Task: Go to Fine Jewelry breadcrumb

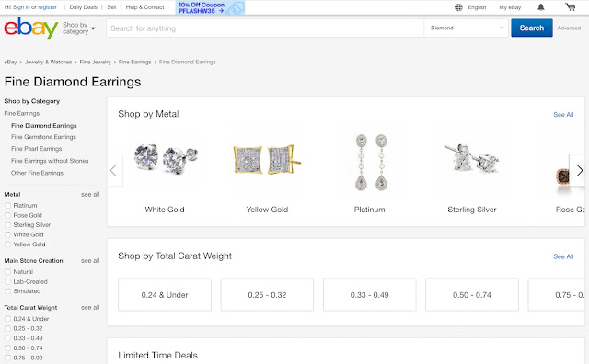Action: point(95,62)
